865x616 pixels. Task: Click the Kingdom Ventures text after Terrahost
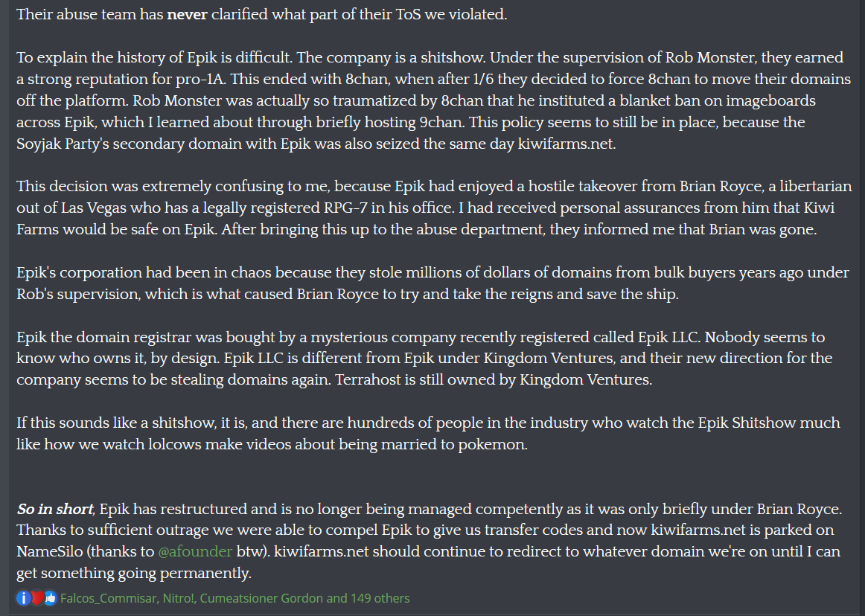click(x=585, y=380)
